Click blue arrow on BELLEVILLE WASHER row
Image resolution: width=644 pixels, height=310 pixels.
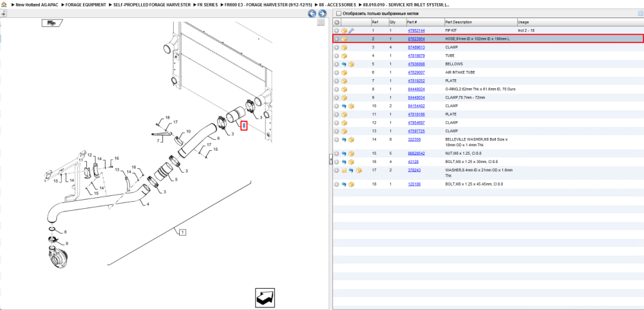click(x=344, y=140)
